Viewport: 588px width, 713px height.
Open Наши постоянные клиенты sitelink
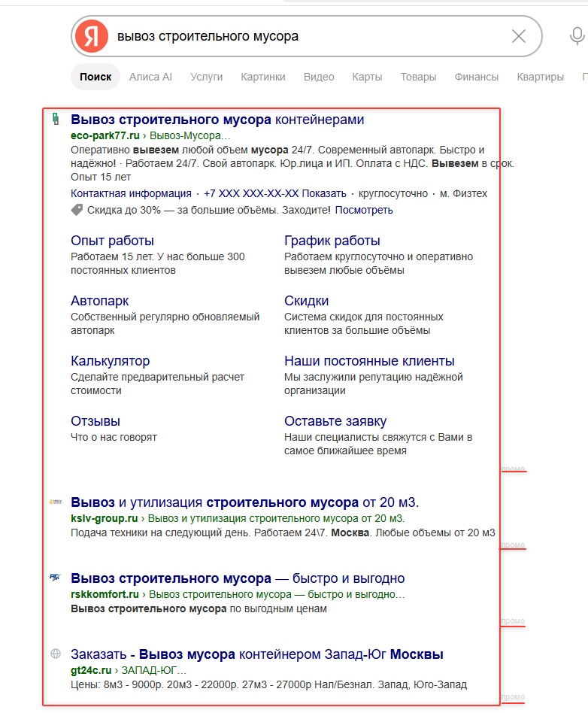click(369, 360)
